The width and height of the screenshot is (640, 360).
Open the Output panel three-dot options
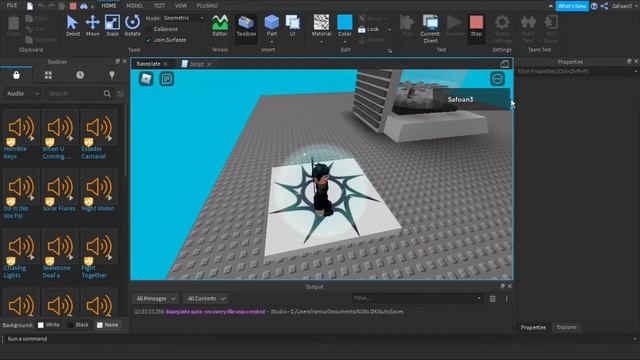click(x=507, y=299)
